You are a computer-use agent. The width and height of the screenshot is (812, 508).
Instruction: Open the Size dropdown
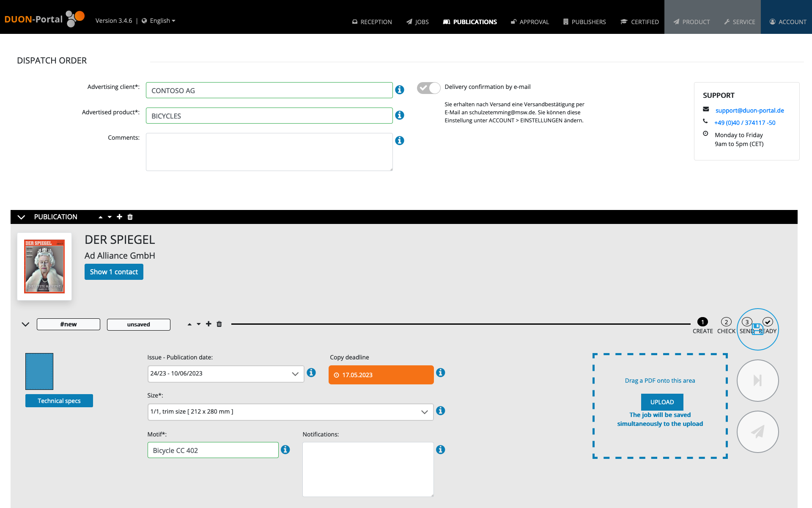click(291, 412)
